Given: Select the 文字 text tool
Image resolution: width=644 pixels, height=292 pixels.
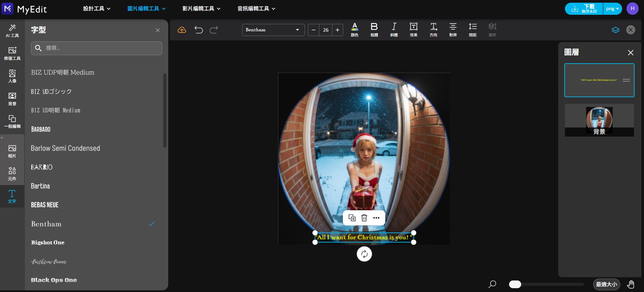Looking at the screenshot, I should 12,197.
